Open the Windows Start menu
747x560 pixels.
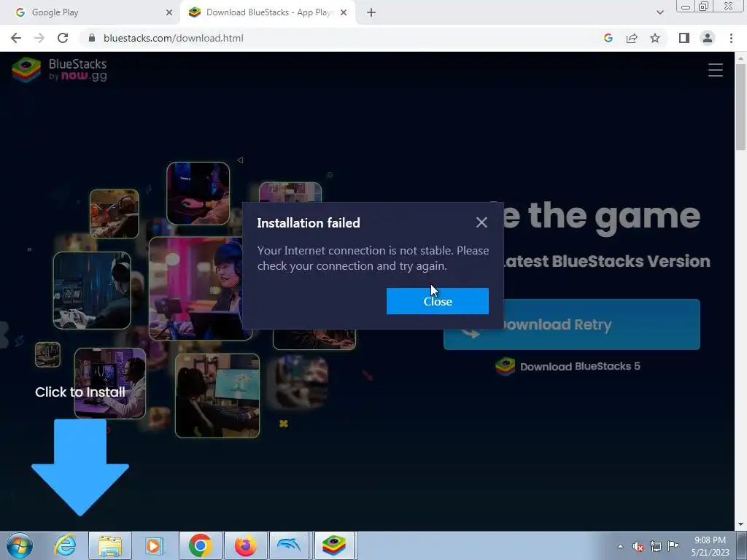tap(20, 545)
